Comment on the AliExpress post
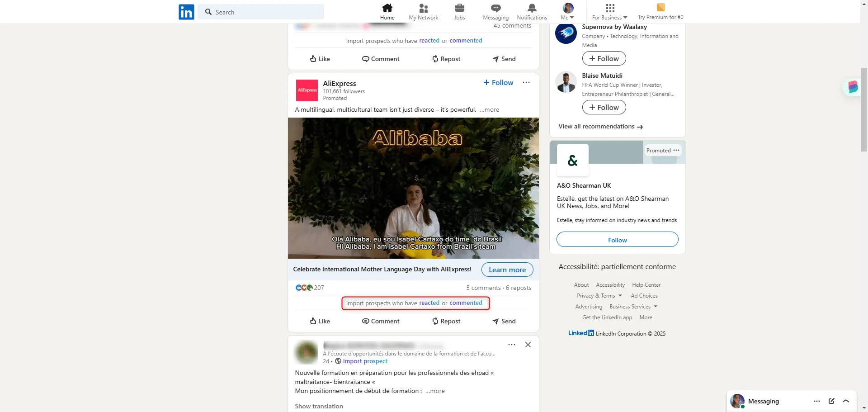 click(381, 321)
